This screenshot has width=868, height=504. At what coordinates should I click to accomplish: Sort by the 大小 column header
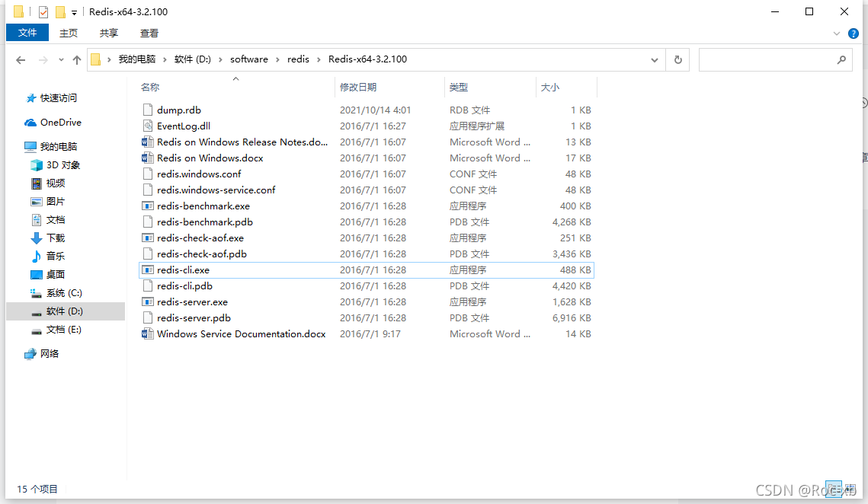(549, 88)
